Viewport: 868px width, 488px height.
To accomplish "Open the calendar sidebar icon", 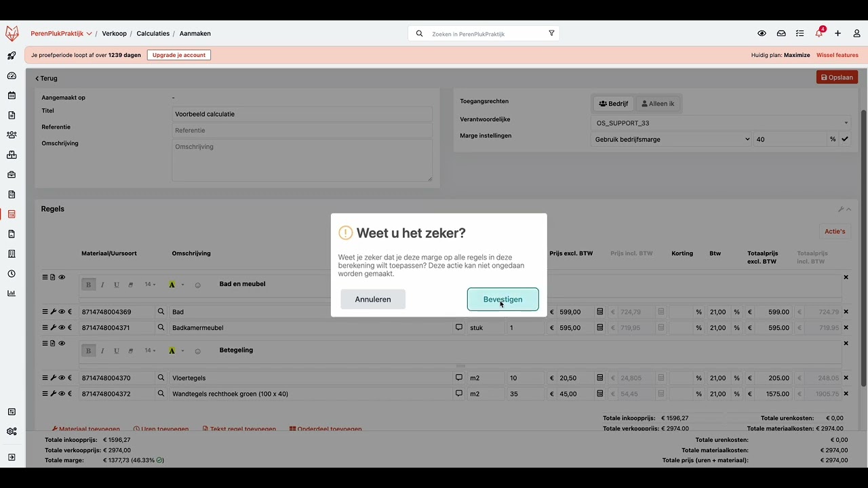I will [12, 96].
